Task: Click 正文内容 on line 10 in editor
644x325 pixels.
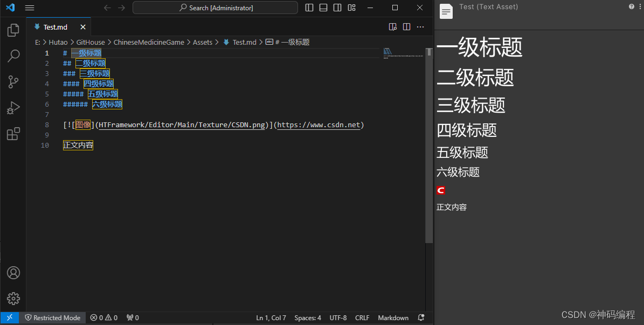Action: 78,145
